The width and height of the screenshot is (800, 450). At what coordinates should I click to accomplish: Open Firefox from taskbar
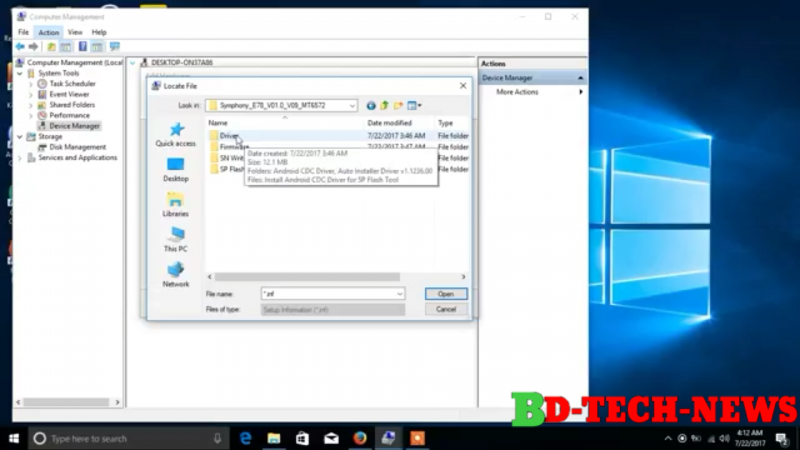tap(360, 438)
